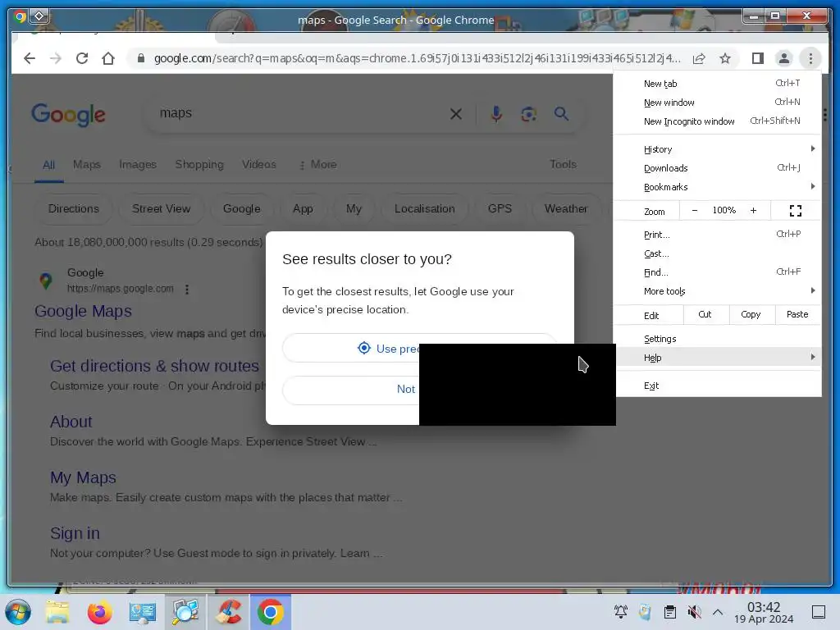This screenshot has width=840, height=630.
Task: Open a New Incognito window
Action: click(717, 121)
